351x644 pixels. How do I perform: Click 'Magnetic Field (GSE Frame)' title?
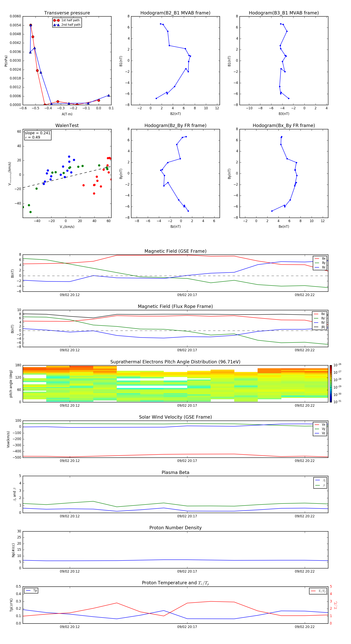175,251
